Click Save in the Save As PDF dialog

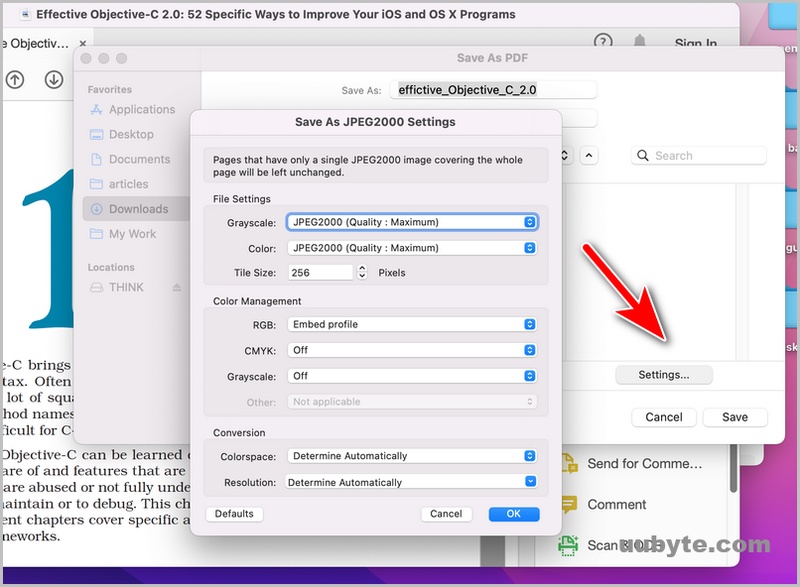[x=735, y=417]
